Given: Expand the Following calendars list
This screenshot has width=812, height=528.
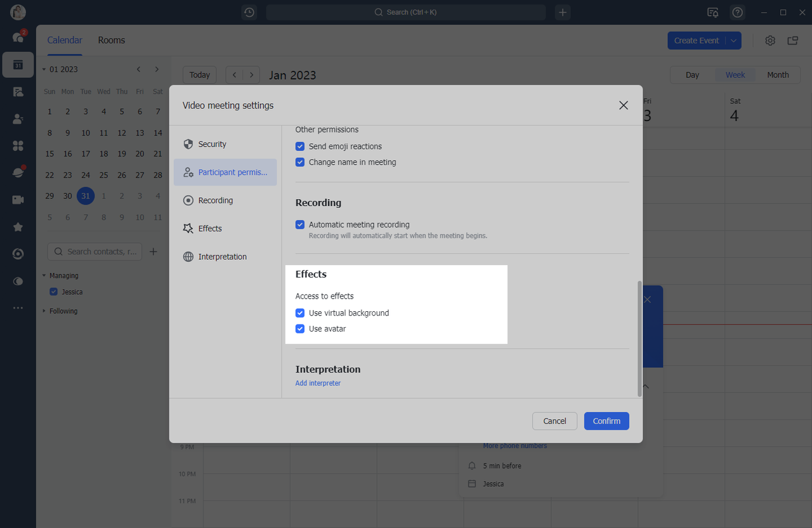Looking at the screenshot, I should pos(44,311).
